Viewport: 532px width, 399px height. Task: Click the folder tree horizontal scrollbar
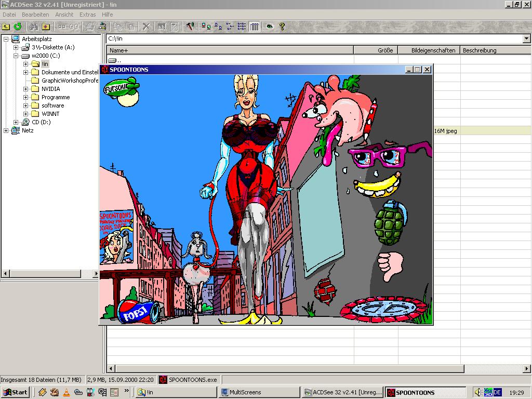tap(50, 273)
